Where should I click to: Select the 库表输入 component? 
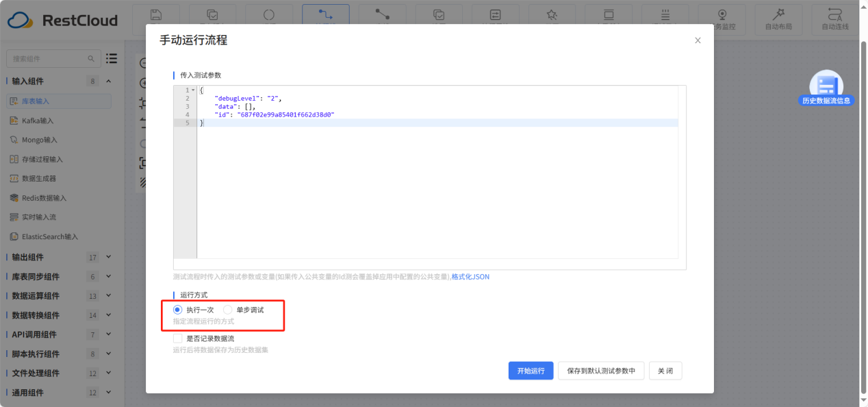[59, 101]
